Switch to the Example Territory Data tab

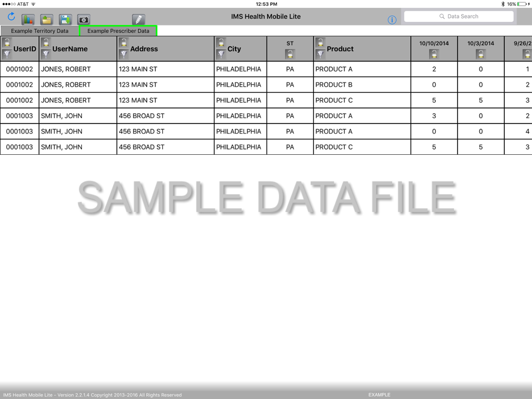(39, 31)
